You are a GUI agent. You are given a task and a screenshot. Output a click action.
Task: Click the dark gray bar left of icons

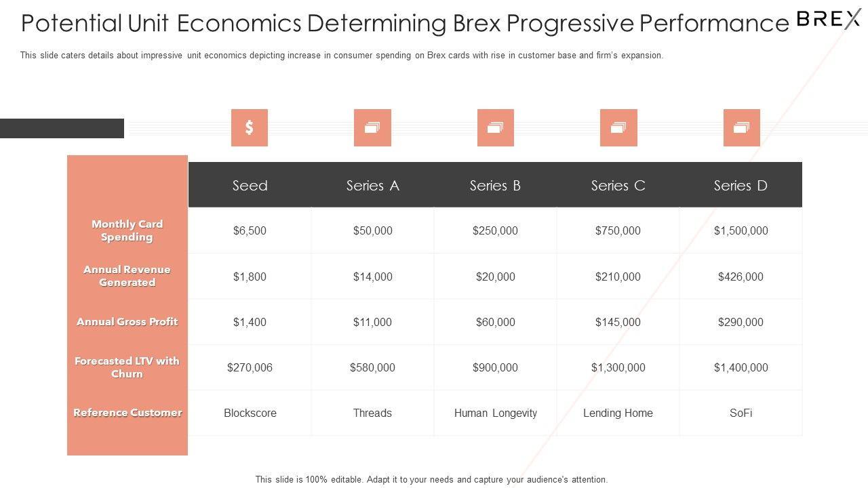click(62, 128)
